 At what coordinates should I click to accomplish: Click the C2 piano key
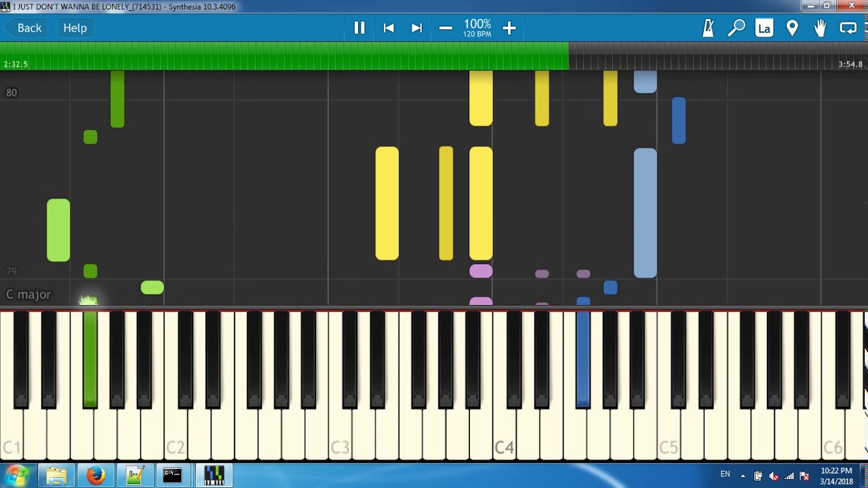pyautogui.click(x=176, y=434)
